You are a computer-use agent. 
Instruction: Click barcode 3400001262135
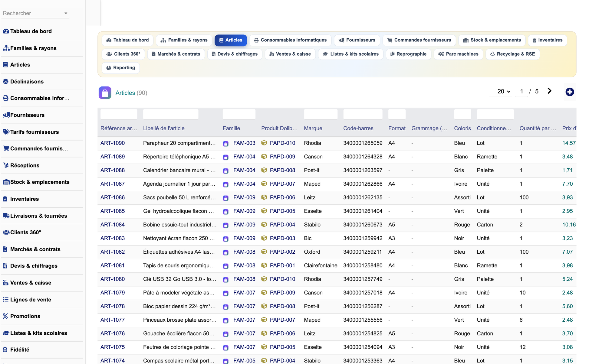(x=363, y=197)
